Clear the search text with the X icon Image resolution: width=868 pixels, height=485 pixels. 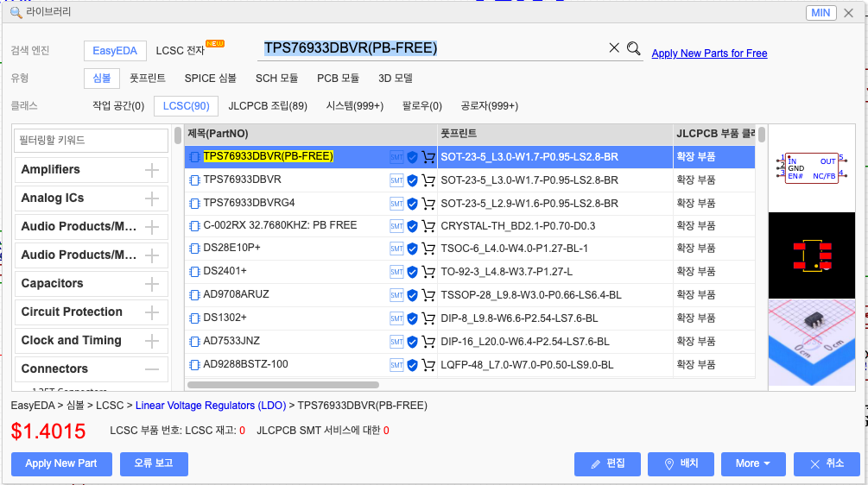[x=614, y=48]
